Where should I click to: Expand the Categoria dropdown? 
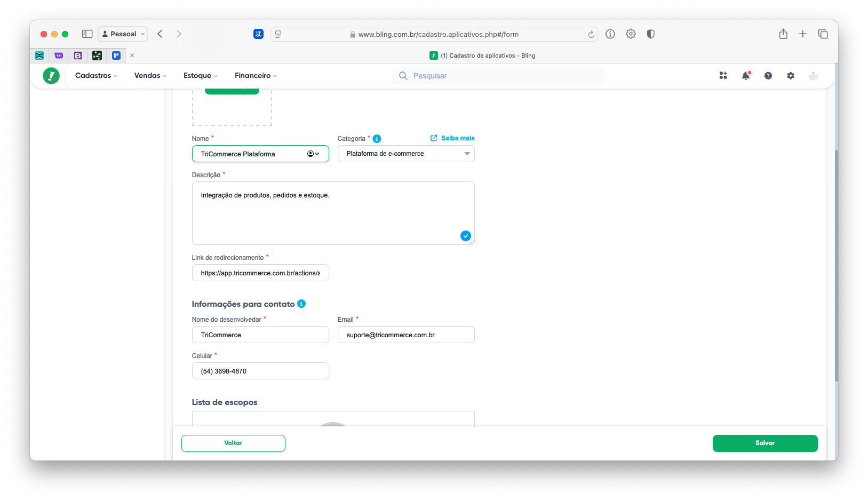click(x=406, y=154)
